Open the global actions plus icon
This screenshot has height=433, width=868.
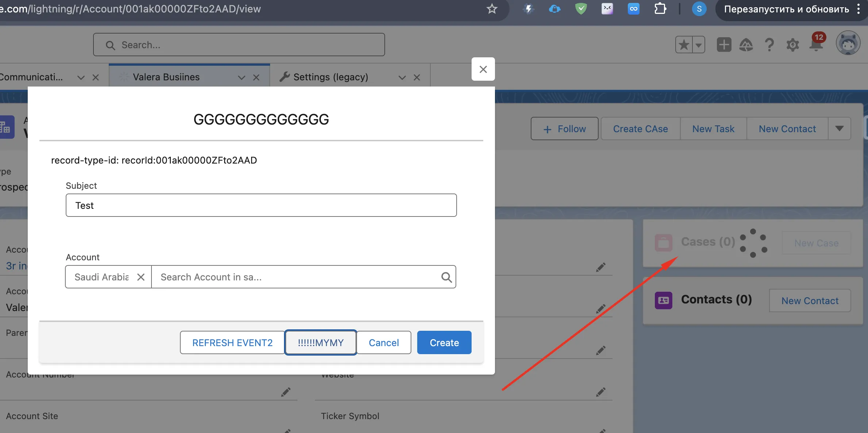(x=724, y=45)
